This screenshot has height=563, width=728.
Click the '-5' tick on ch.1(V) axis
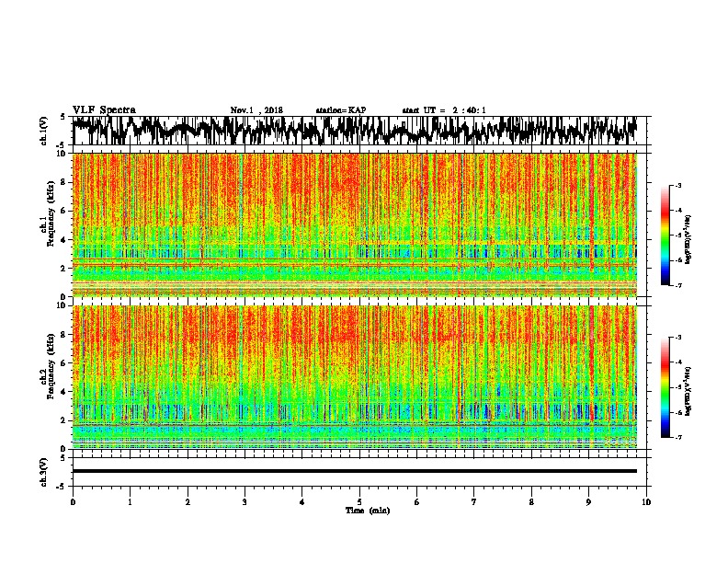(x=62, y=145)
